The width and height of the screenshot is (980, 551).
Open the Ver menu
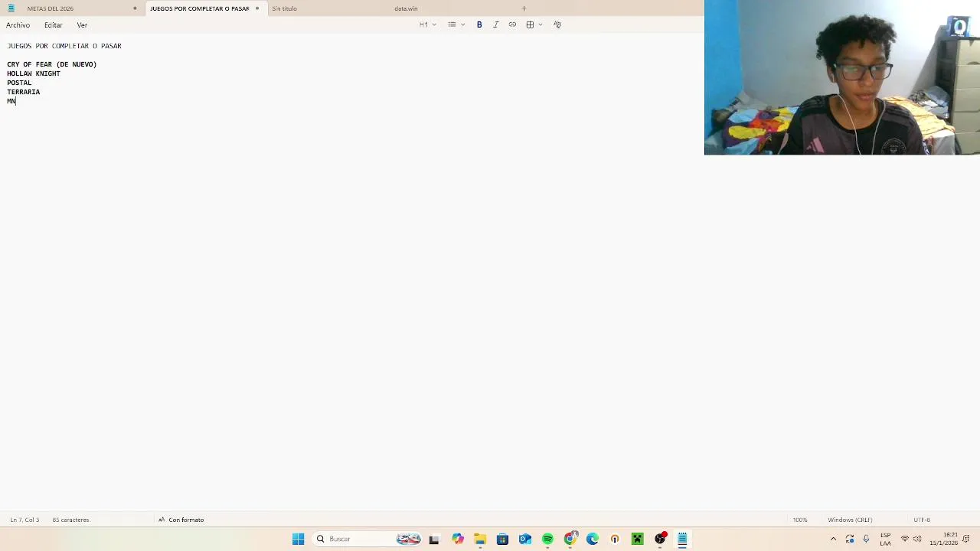click(82, 25)
